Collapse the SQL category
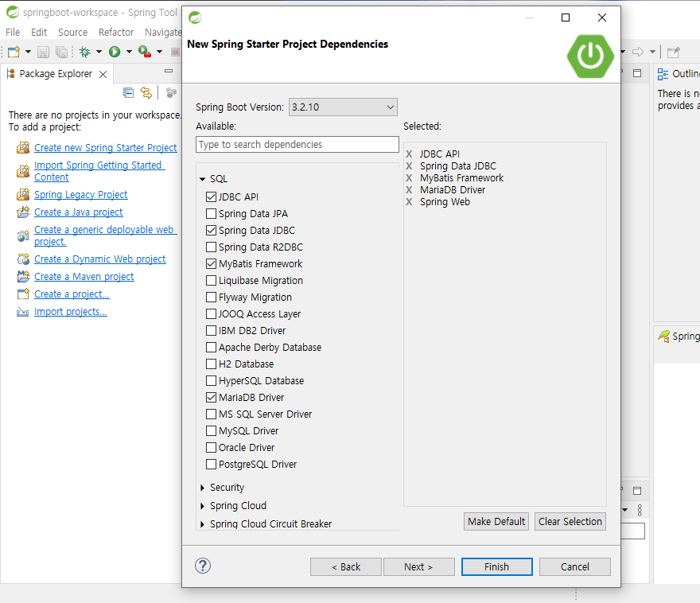Screen dimensions: 700x603 pos(202,179)
